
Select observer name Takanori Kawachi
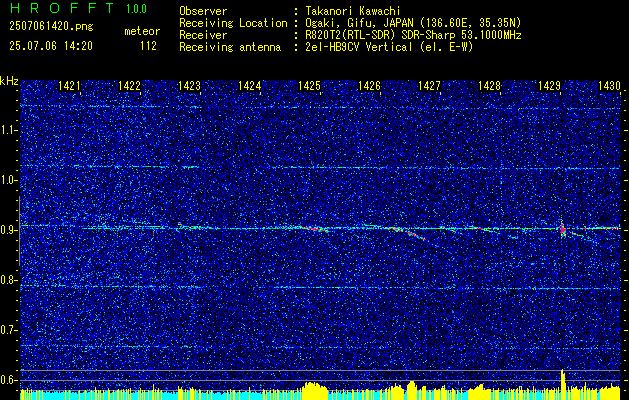coord(353,11)
